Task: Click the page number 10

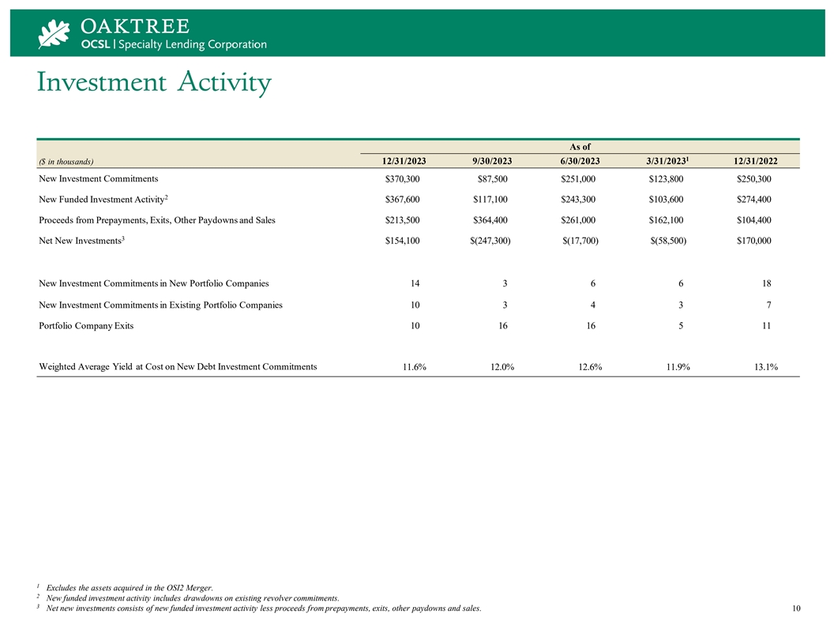Action: click(x=796, y=608)
